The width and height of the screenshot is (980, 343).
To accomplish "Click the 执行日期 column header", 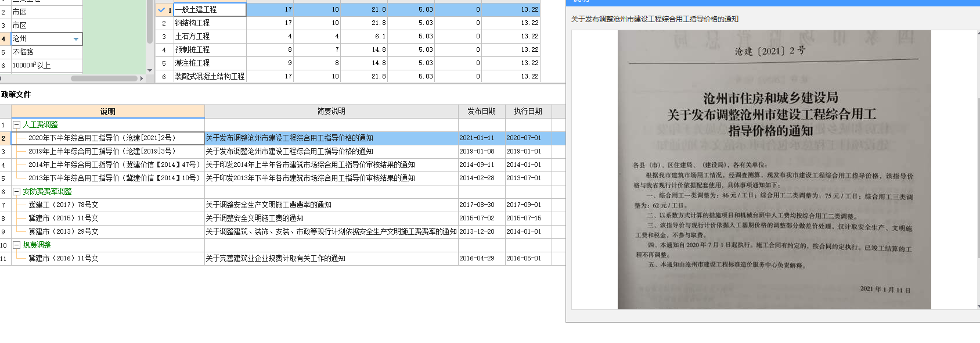I will click(x=528, y=111).
